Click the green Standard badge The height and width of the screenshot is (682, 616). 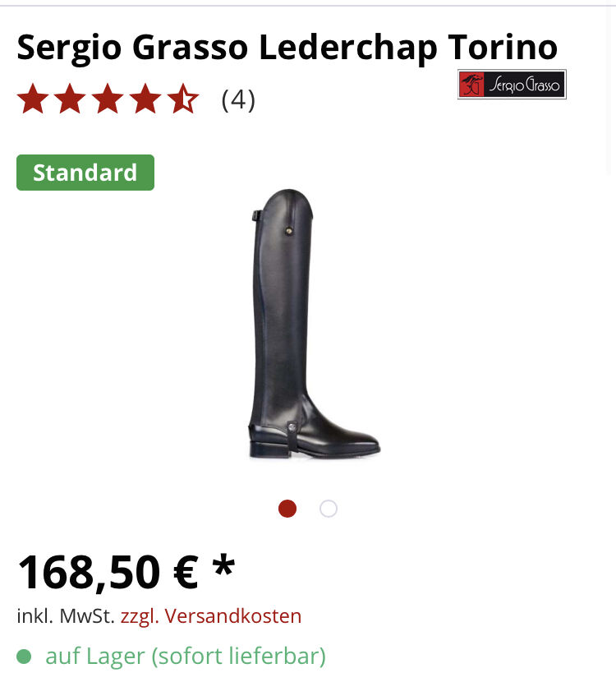tap(85, 173)
